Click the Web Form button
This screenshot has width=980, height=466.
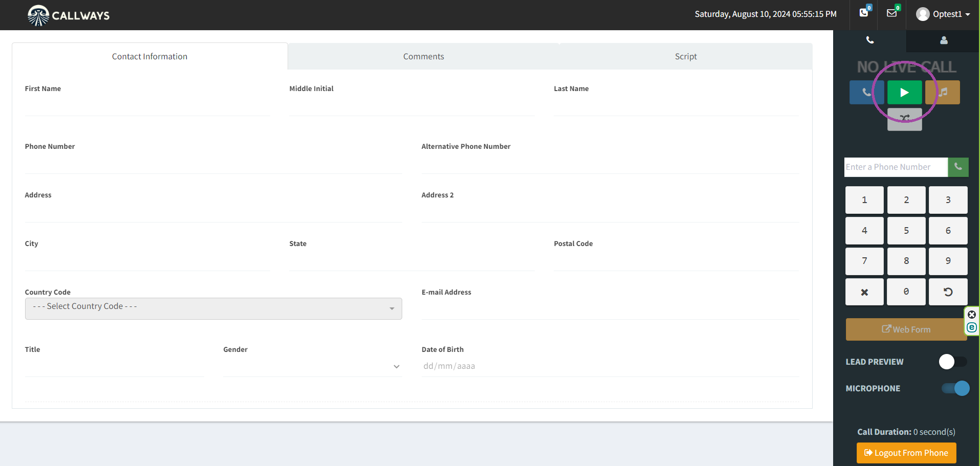coord(906,329)
